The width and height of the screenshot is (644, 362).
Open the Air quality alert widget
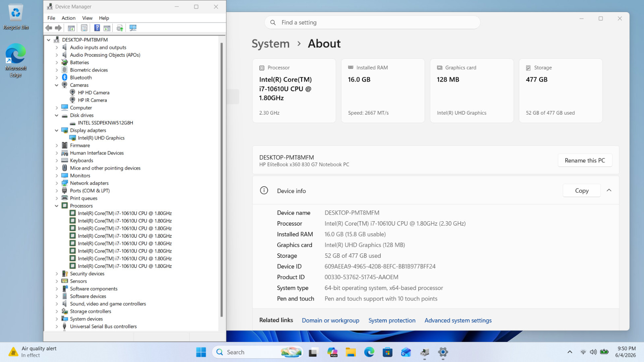pos(33,352)
